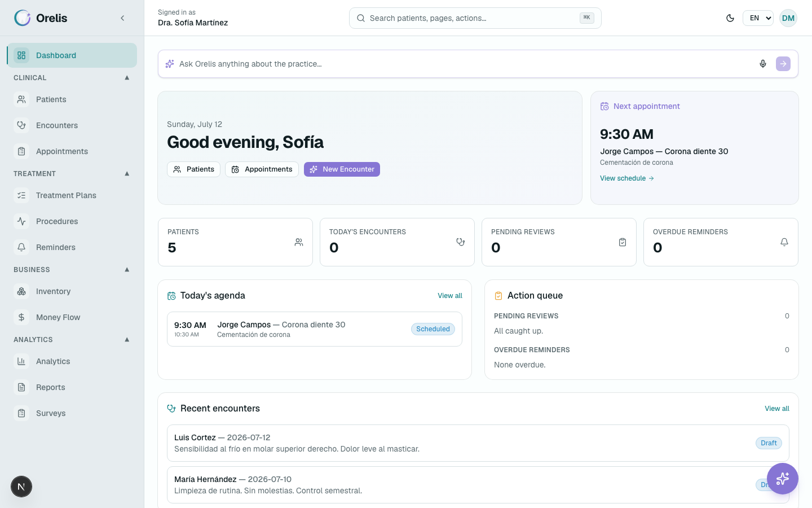
Task: Click the Action queue clipboard icon
Action: 498,296
